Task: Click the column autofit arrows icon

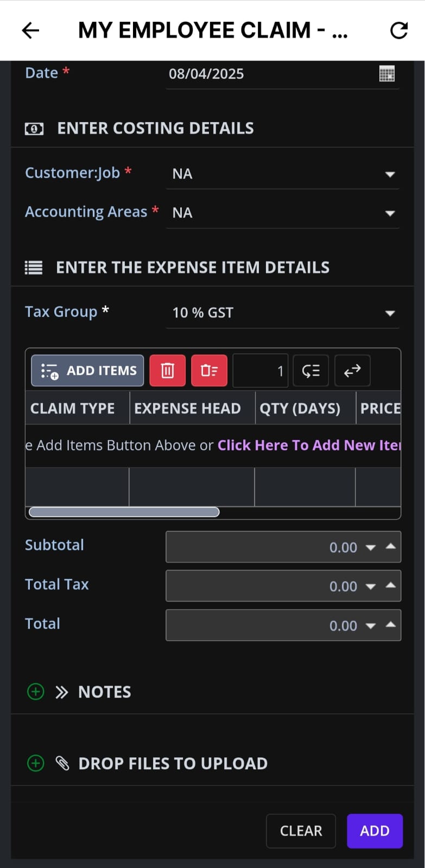Action: click(x=352, y=371)
